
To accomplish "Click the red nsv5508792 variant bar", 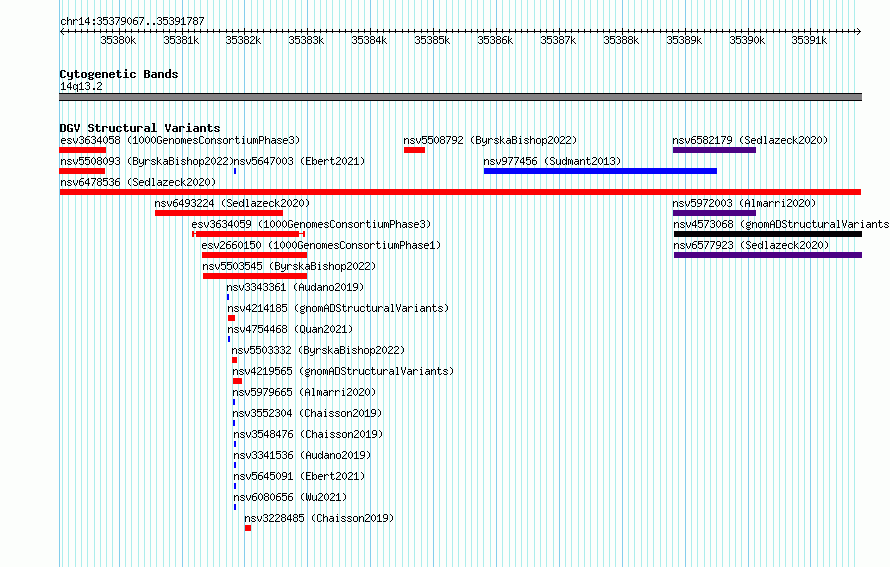I will pyautogui.click(x=414, y=150).
